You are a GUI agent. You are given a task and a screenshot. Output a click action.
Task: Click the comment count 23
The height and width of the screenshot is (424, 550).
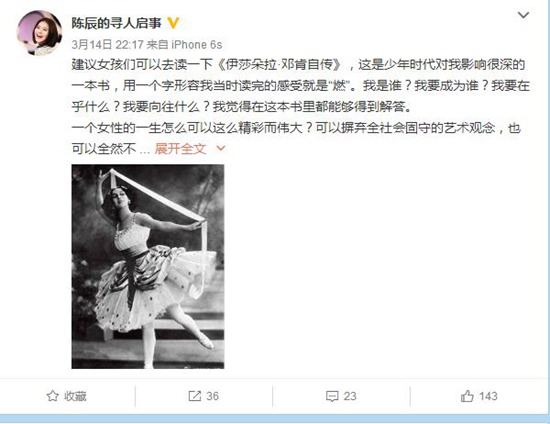coord(350,396)
